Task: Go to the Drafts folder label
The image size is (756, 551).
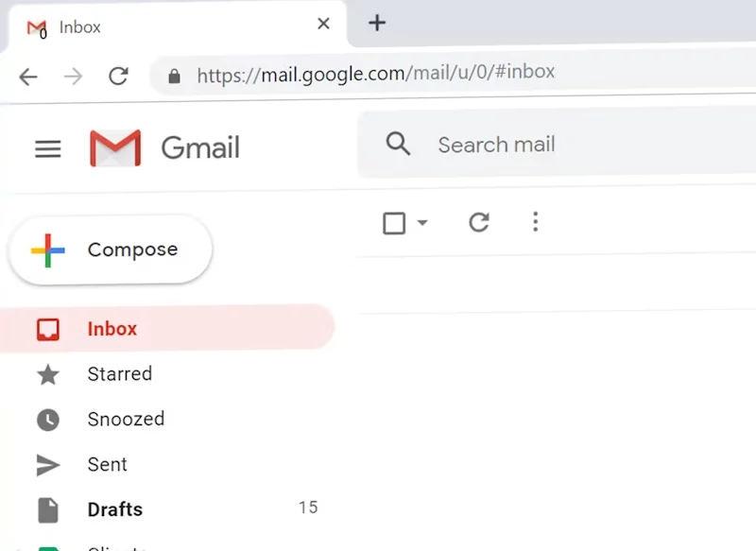Action: [115, 509]
